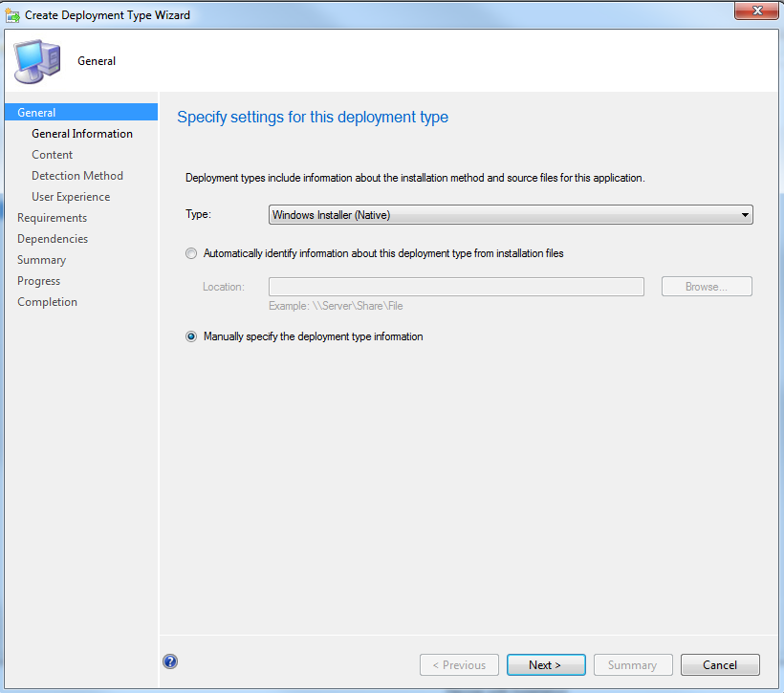Select the Content step in the sidebar

[52, 154]
